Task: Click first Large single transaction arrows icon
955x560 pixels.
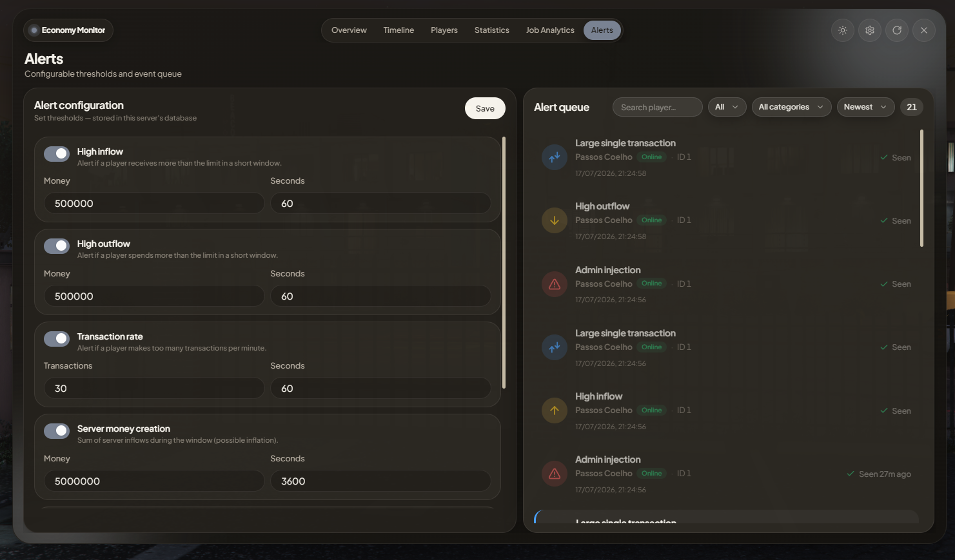Action: point(554,157)
